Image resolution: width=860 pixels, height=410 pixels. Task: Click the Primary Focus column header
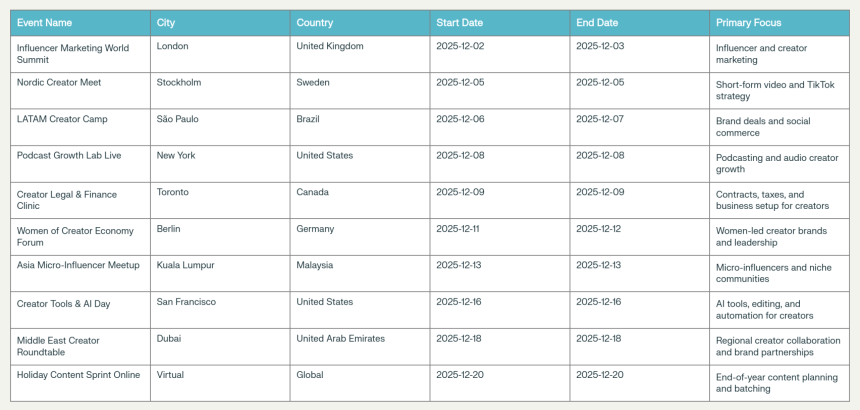pos(749,23)
